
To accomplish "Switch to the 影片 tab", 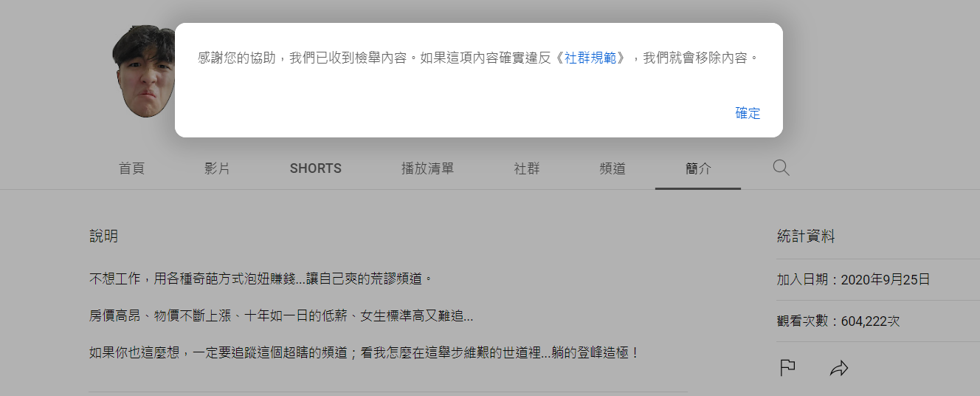I will tap(217, 168).
